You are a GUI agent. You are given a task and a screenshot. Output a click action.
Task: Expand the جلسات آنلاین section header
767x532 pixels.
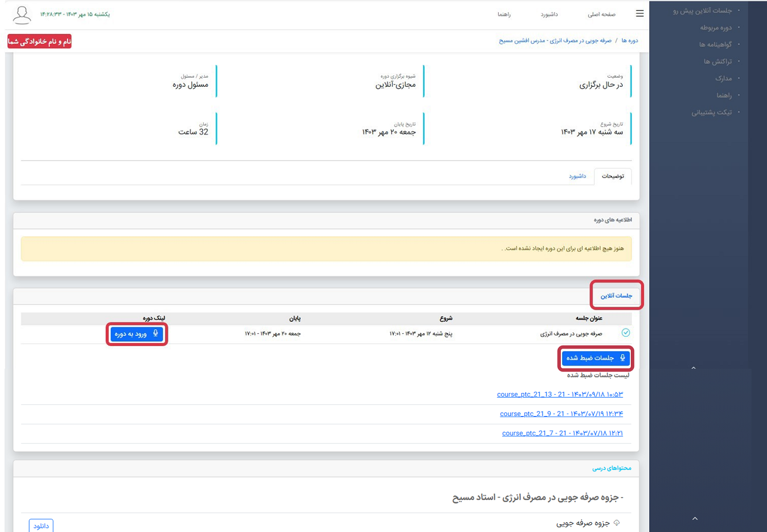click(x=616, y=296)
